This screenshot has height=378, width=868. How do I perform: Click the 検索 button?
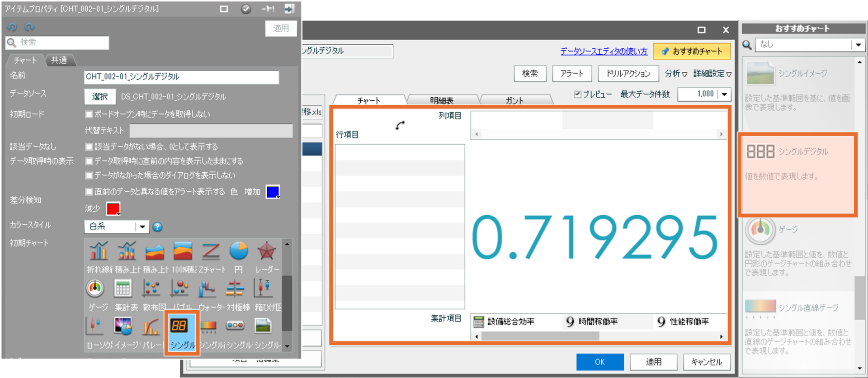pyautogui.click(x=530, y=73)
